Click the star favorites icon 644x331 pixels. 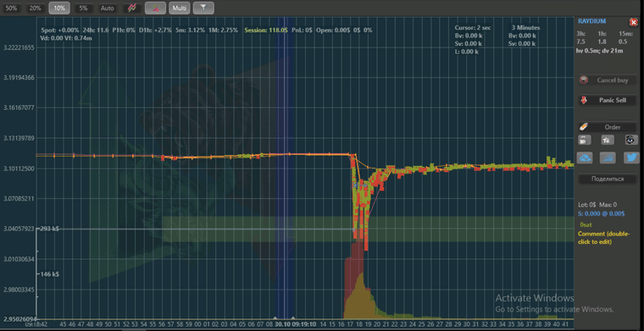608,140
